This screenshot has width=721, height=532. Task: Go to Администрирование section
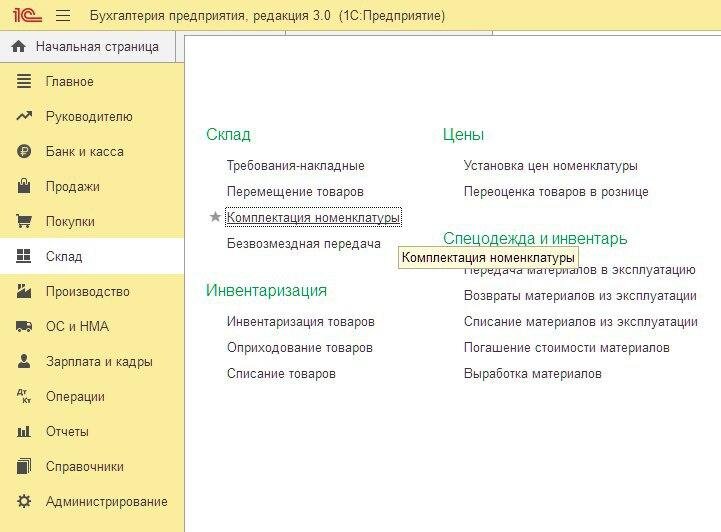(107, 501)
